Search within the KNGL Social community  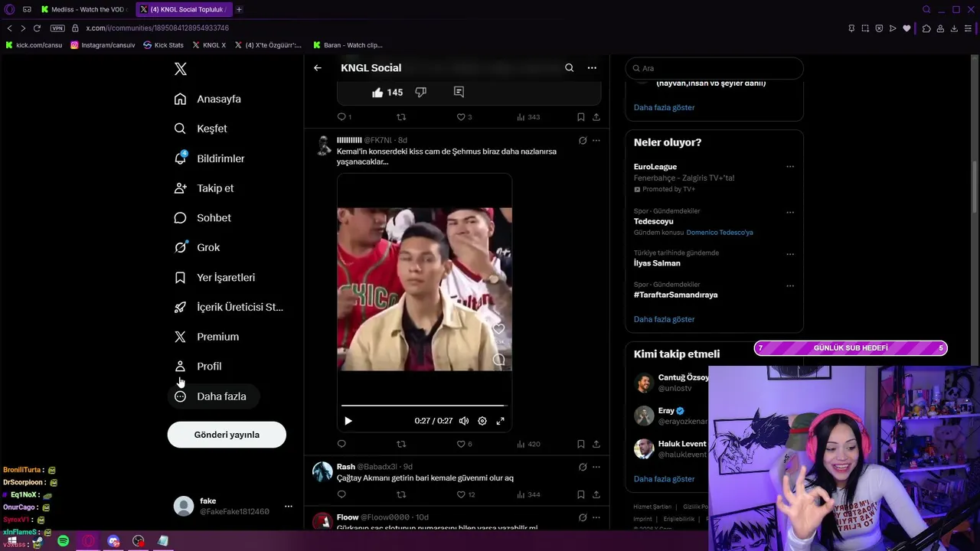(x=569, y=68)
